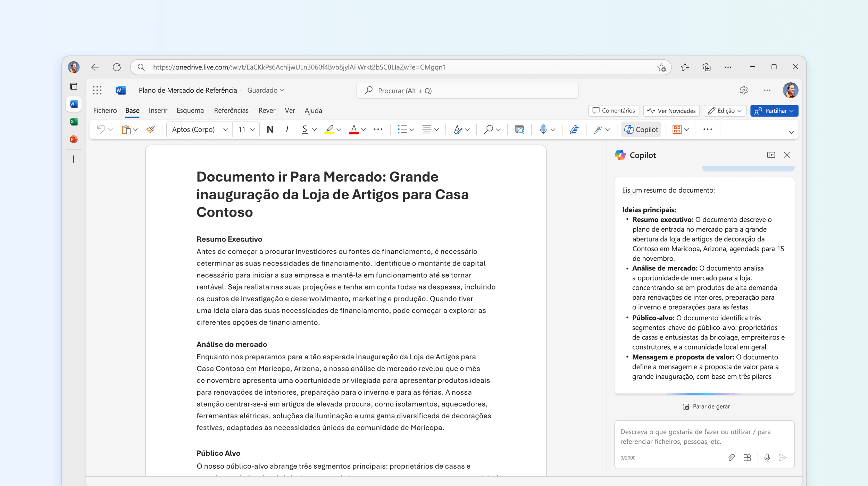This screenshot has width=868, height=486.
Task: Expand the bullet list options arrow
Action: pyautogui.click(x=412, y=129)
